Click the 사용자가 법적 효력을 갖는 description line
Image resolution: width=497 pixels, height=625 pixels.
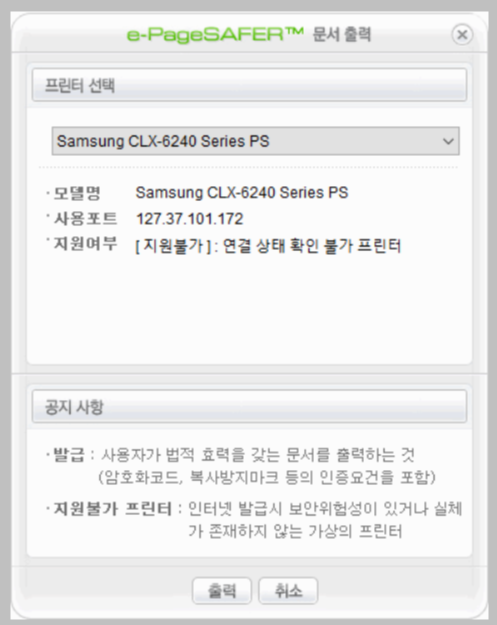(x=258, y=454)
